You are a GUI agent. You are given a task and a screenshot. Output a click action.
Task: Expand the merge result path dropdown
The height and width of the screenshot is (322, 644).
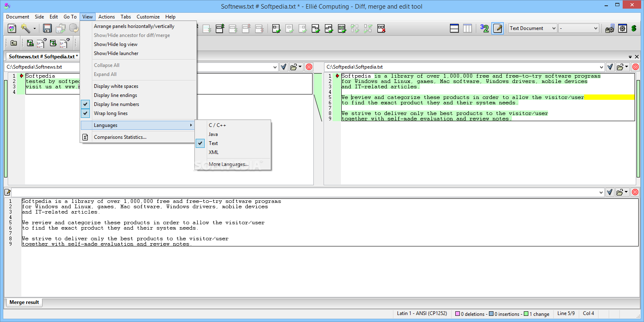click(601, 192)
